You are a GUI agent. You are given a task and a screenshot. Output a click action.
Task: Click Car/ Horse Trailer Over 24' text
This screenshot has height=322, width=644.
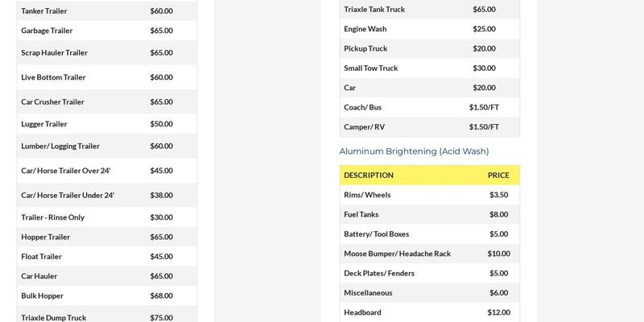pos(66,171)
